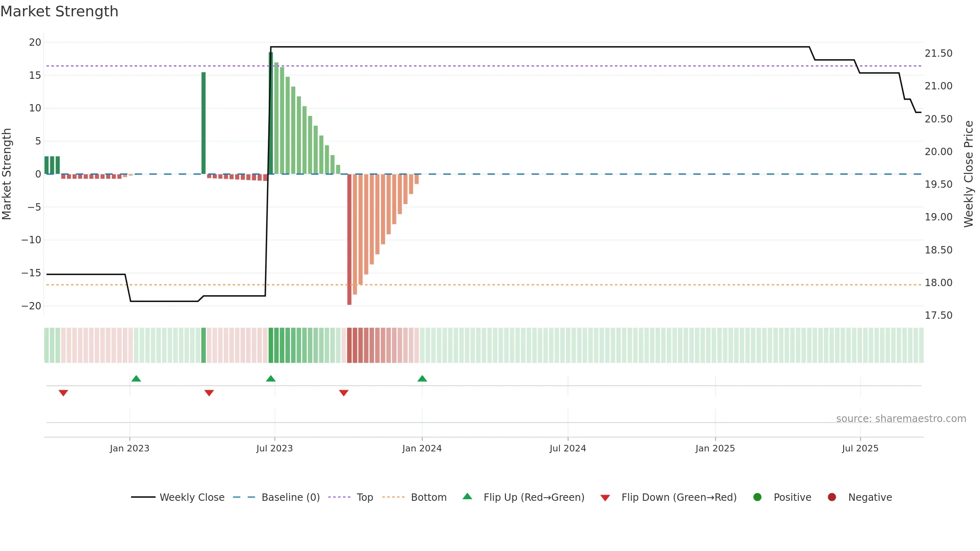Viewport: 980px width, 551px height.
Task: Click the green Flip Up legend triangle
Action: [468, 496]
